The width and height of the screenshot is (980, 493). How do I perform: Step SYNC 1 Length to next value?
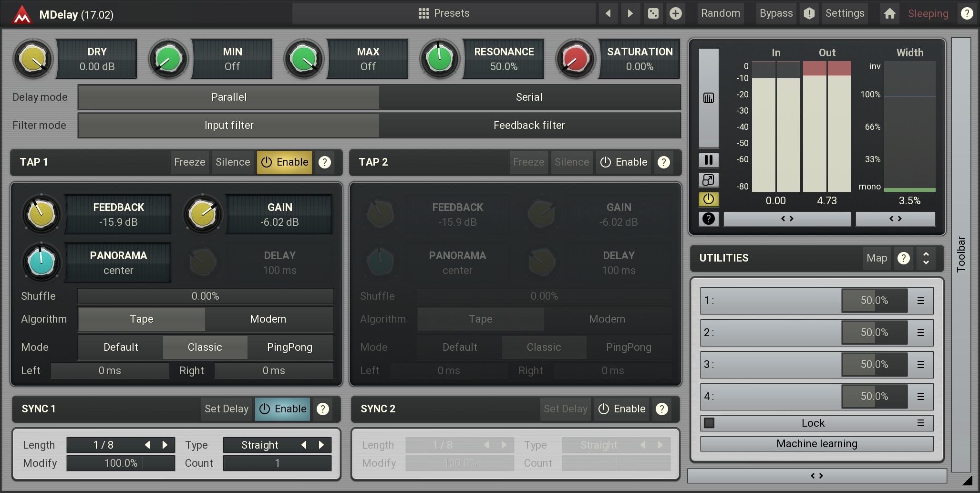(165, 445)
